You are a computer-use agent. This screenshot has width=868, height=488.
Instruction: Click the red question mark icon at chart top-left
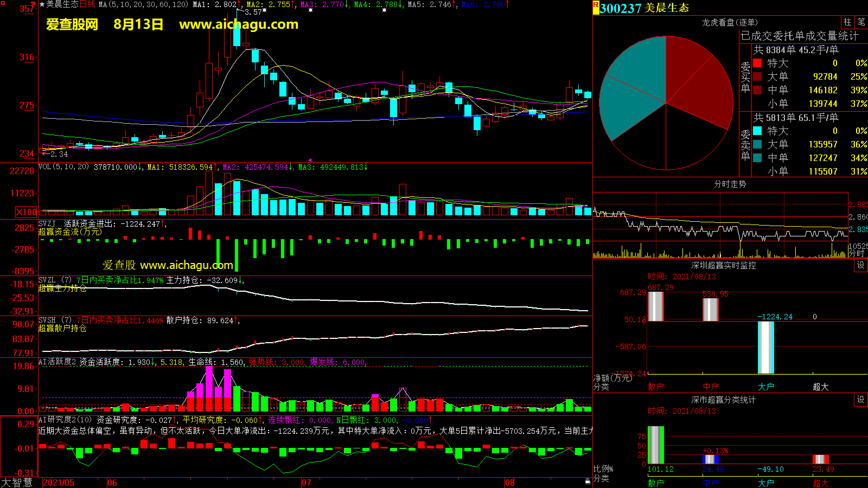coord(34,4)
